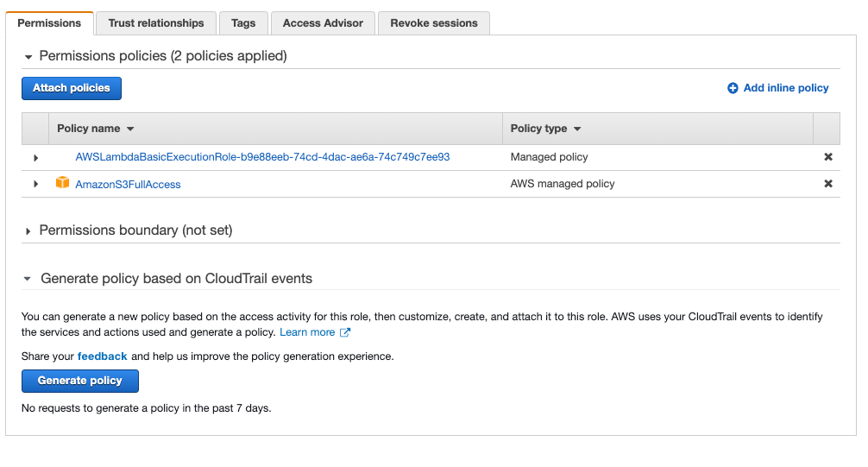Image resolution: width=868 pixels, height=467 pixels.
Task: Expand the AmazonS3FullAccess policy row
Action: point(35,184)
